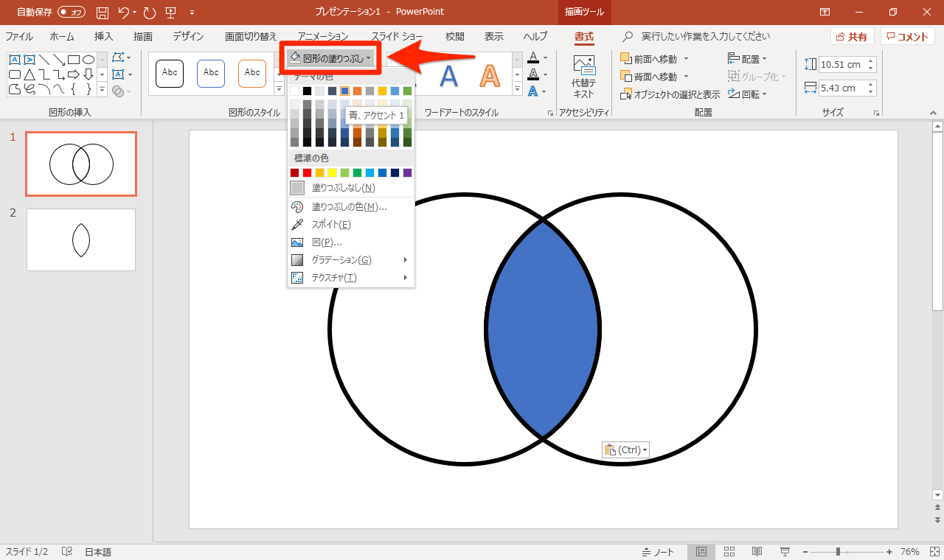Apply the black outlined Abc shape style
This screenshot has height=560, width=944.
point(170,73)
